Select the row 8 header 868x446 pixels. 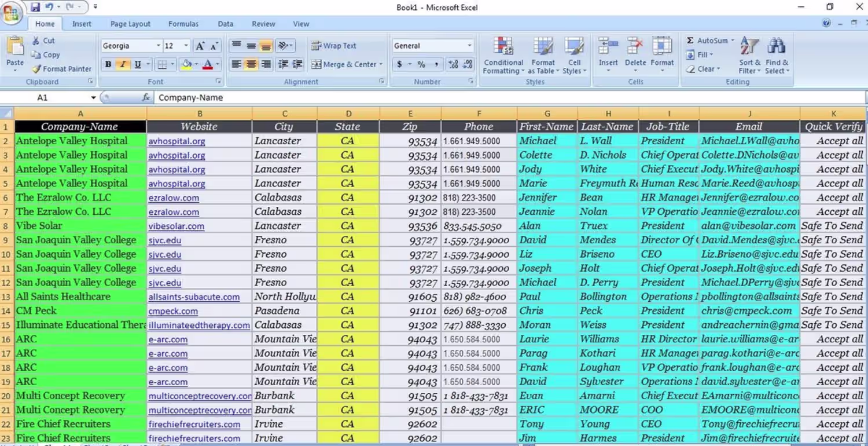[x=7, y=226]
